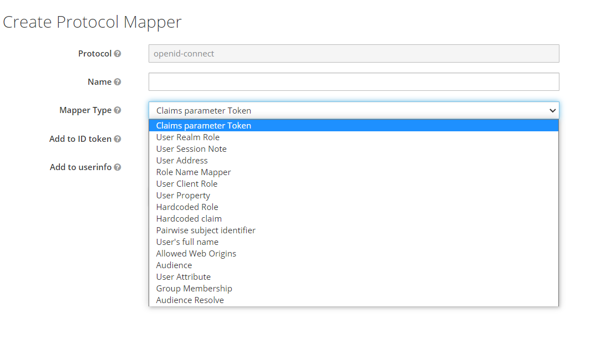Click the Add to ID token label

pyautogui.click(x=80, y=139)
